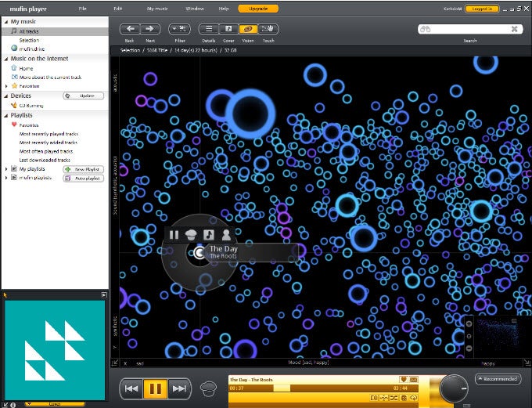
Task: Expand the mufin playlists node
Action: [6, 178]
